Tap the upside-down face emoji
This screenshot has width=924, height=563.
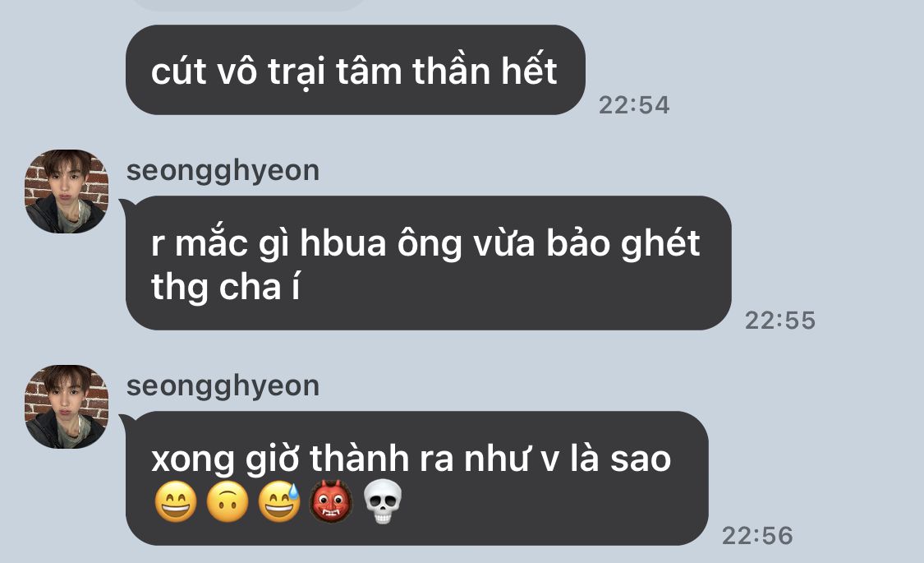pyautogui.click(x=227, y=502)
